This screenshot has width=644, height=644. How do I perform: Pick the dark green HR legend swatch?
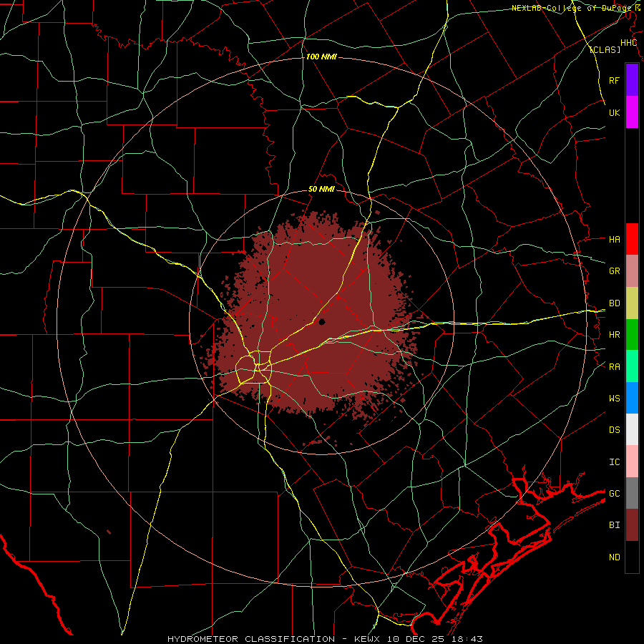coord(632,335)
